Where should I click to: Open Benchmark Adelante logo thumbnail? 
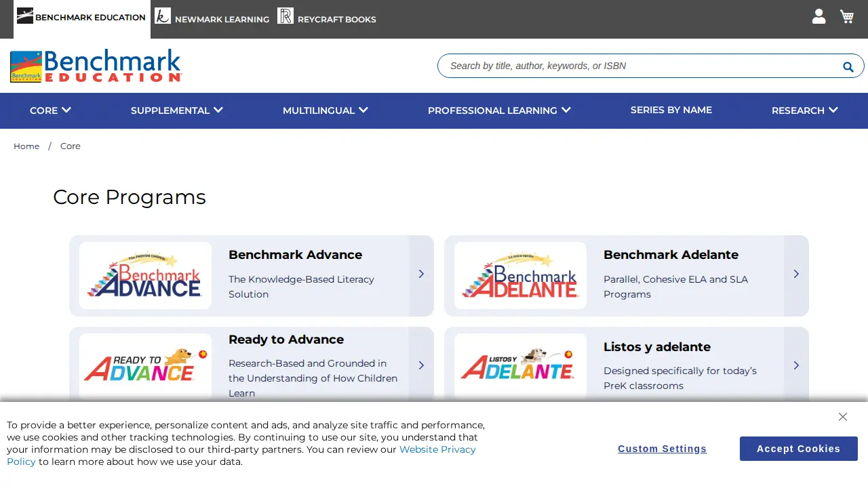(520, 275)
